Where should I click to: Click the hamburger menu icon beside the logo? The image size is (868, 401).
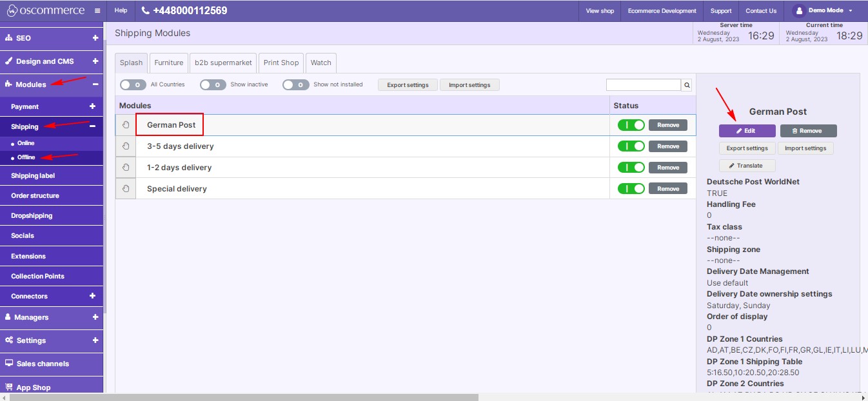pos(97,11)
